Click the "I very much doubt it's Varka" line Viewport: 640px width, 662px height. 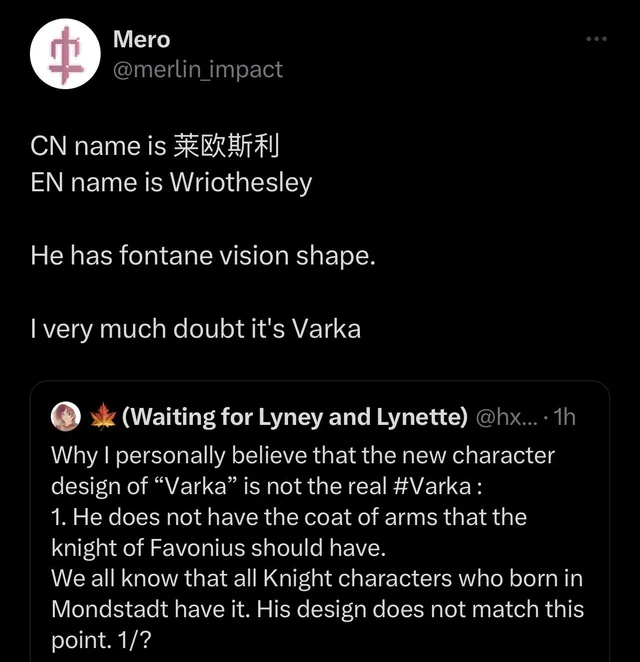[x=195, y=327]
